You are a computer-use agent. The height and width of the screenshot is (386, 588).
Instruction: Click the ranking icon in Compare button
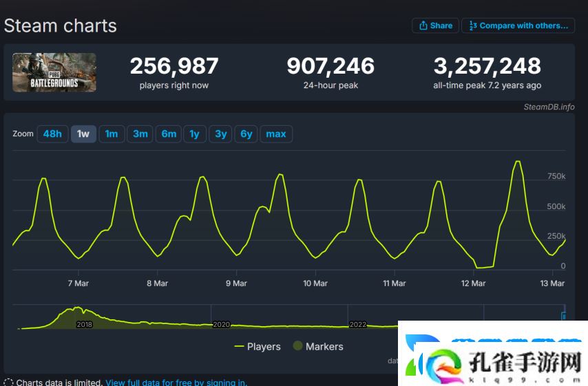point(473,25)
